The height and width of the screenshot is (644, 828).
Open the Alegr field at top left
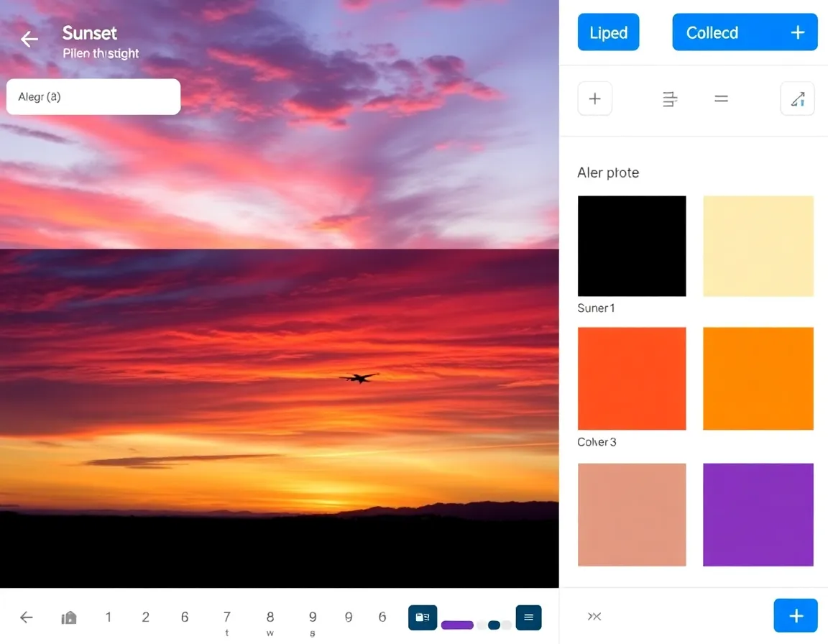pyautogui.click(x=93, y=97)
